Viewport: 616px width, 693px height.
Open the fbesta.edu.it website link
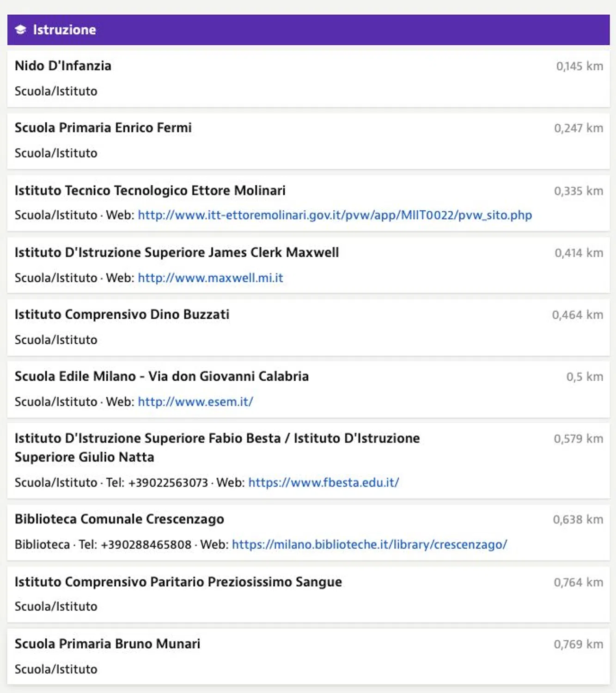(x=323, y=483)
